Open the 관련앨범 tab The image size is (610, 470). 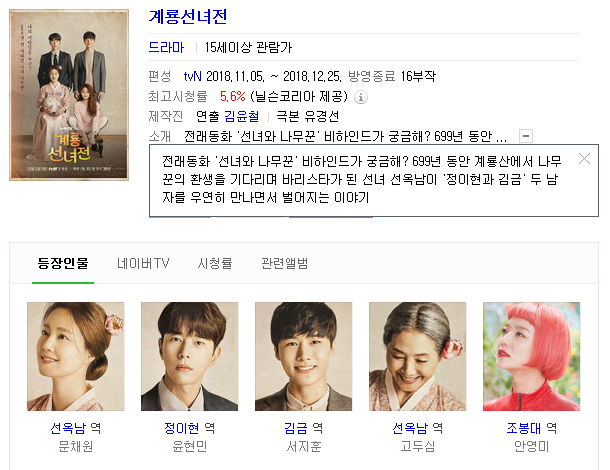285,263
